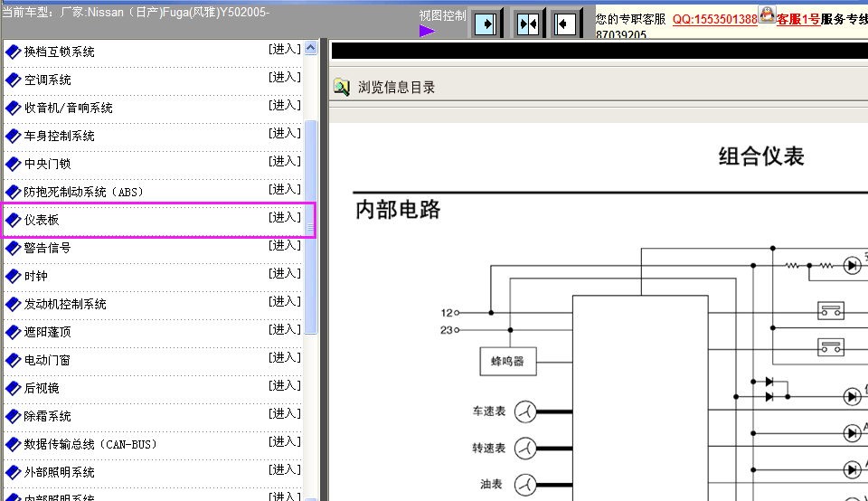Viewport: 868px width, 501px height.
Task: Click [进入] on the 中央门锁 row
Action: click(x=285, y=161)
